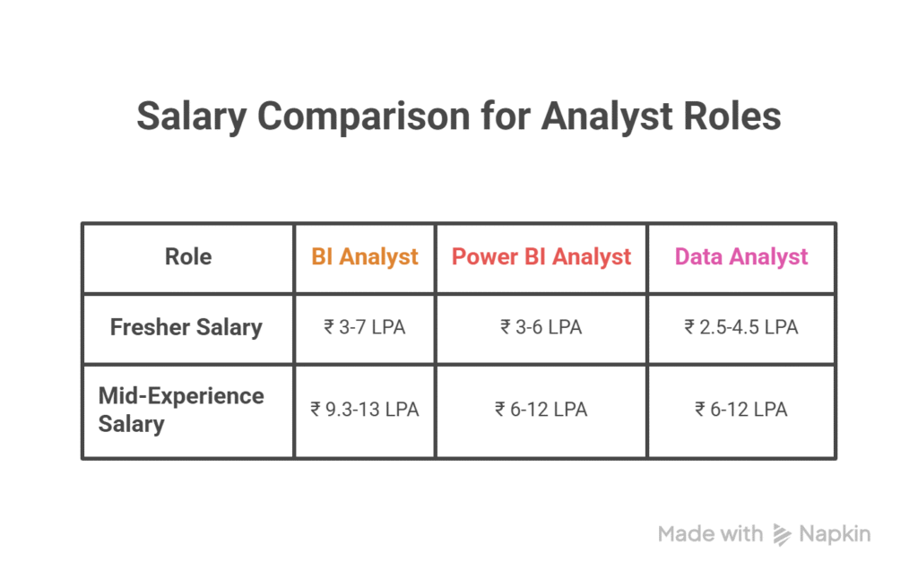
Task: Select the '2.5-4.5 LPA' Data Analyst cell
Action: click(x=741, y=328)
